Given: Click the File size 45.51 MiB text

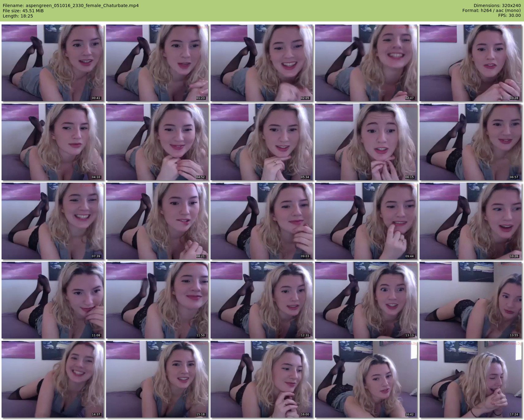Looking at the screenshot, I should pos(23,11).
